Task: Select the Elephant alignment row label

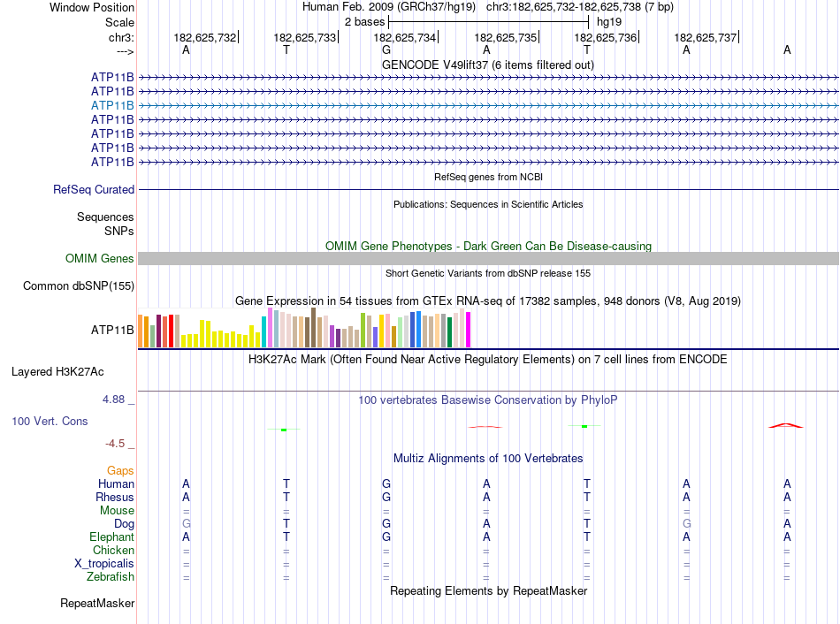Action: [111, 536]
